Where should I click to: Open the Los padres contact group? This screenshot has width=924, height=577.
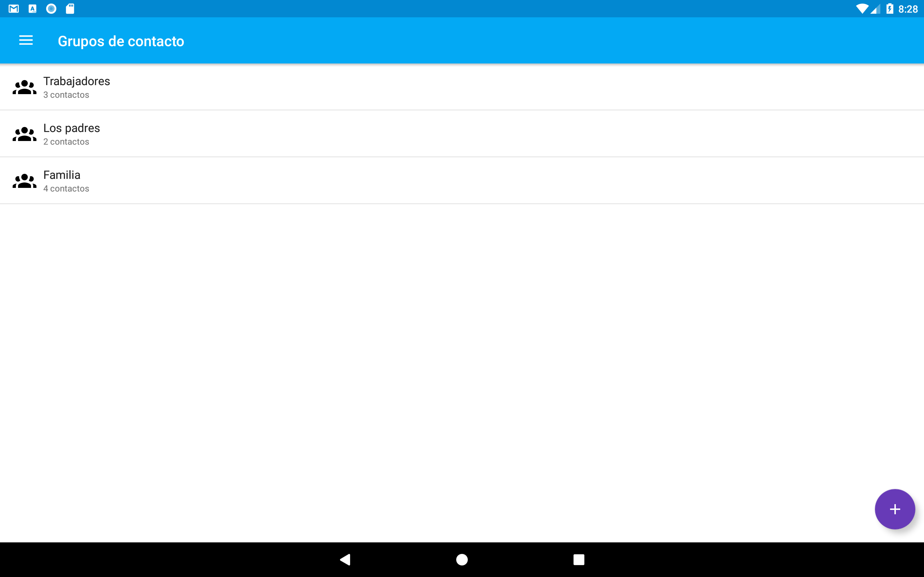(x=462, y=133)
